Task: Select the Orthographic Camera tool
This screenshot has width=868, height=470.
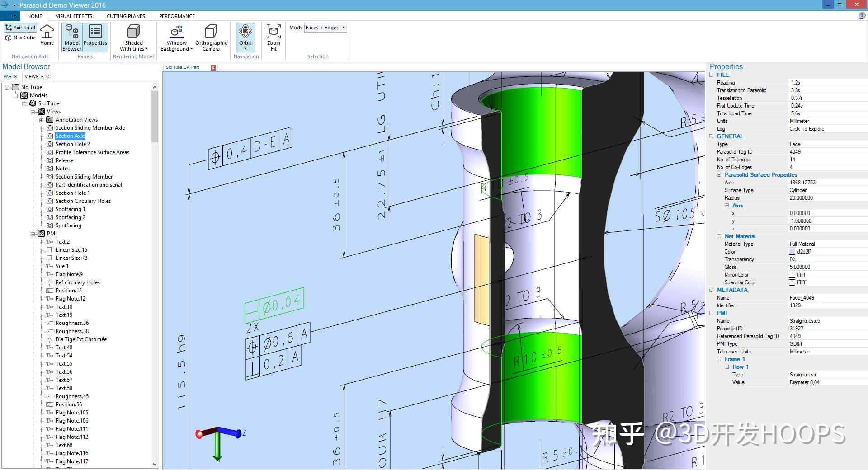Action: (211, 37)
